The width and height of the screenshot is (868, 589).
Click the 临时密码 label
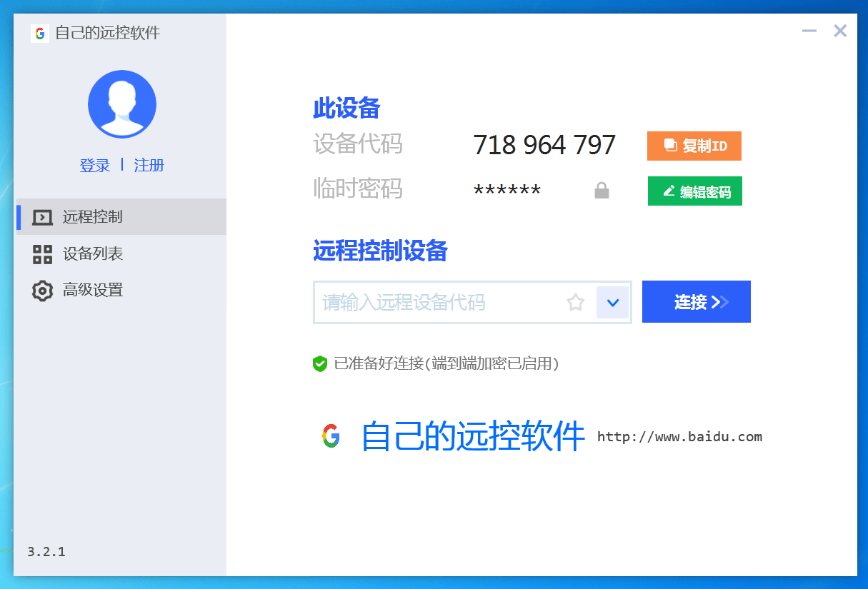coord(358,188)
